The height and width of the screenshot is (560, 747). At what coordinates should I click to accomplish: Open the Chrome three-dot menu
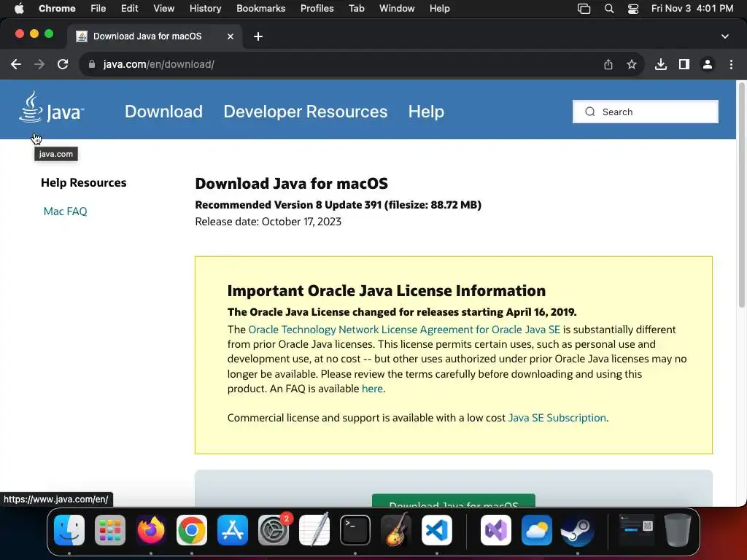click(x=731, y=64)
